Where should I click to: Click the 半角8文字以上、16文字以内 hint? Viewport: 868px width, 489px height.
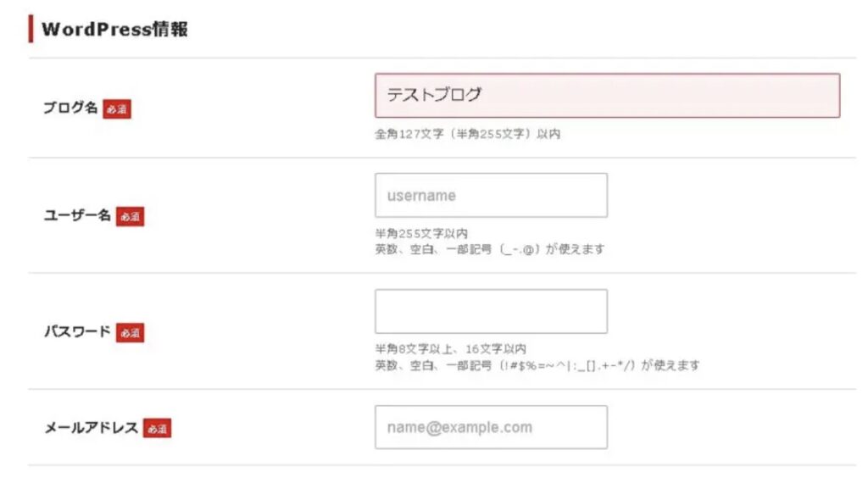[x=450, y=349]
